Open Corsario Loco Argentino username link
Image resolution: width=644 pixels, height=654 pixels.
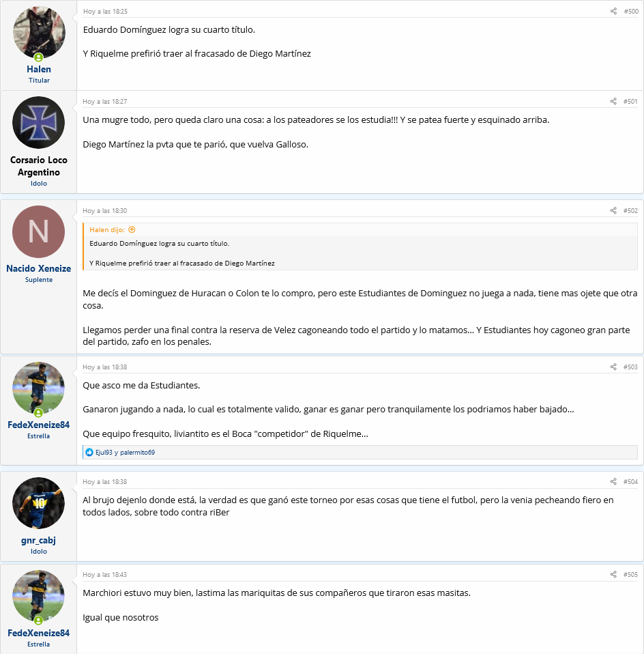(x=39, y=166)
